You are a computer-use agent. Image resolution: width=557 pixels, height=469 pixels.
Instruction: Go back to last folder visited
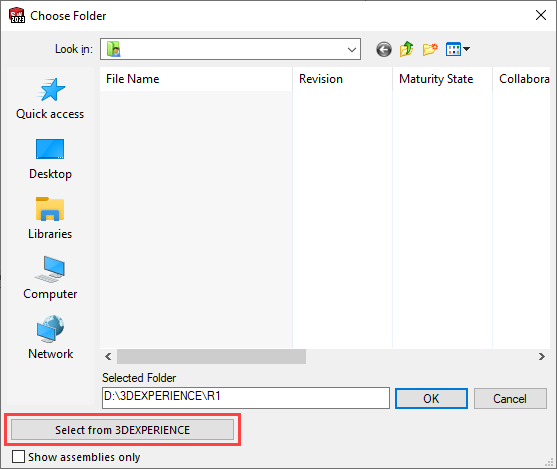tap(384, 49)
